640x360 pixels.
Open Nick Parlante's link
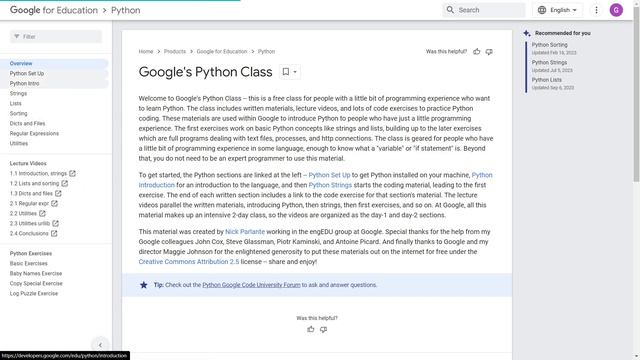click(245, 231)
